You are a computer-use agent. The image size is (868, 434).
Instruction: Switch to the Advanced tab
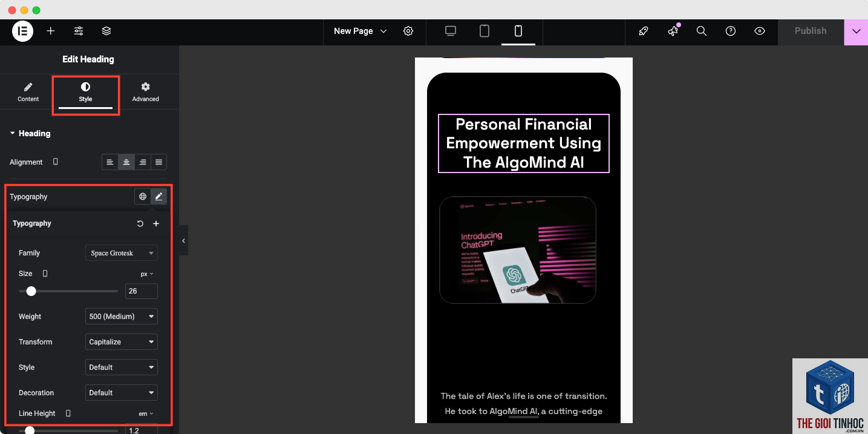click(146, 92)
